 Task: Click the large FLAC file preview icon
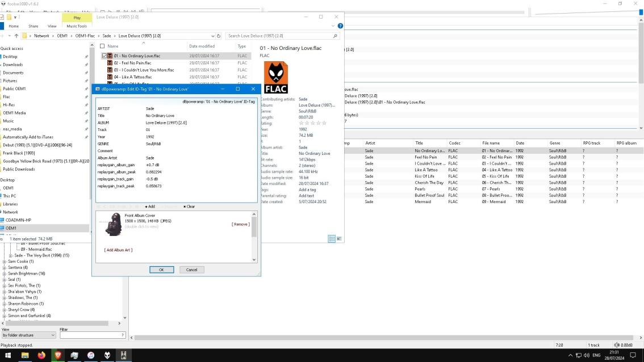(276, 77)
